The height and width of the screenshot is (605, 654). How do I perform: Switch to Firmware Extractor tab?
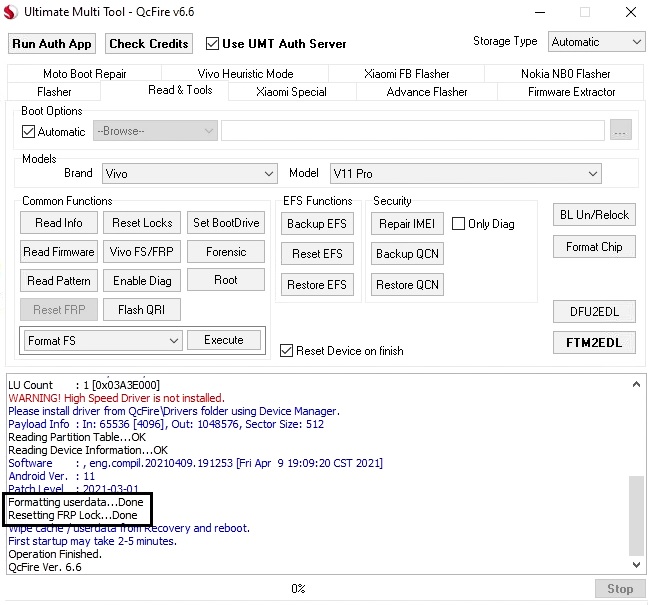point(571,92)
